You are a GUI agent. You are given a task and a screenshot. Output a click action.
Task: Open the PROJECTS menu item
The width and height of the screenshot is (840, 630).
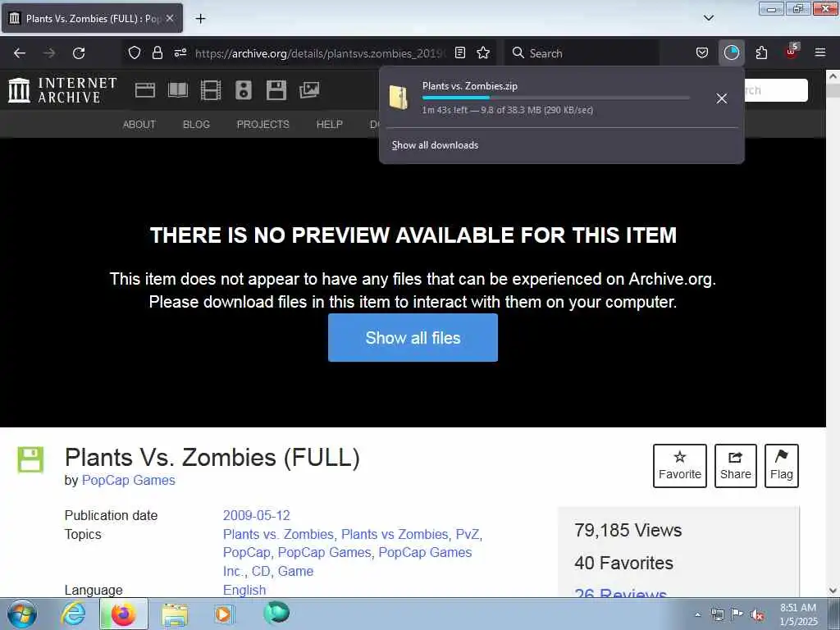pos(263,125)
